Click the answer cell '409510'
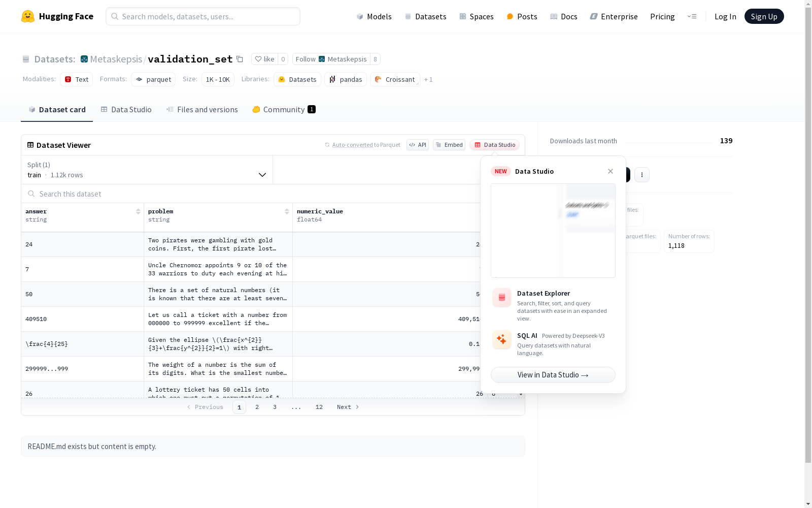The image size is (812, 508). (83, 319)
